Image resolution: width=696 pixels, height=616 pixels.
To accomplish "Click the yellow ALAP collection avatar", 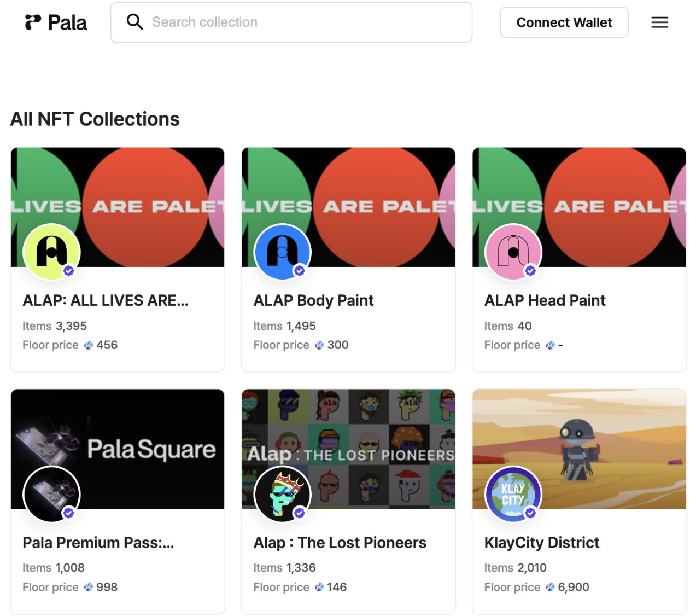I will 51,252.
